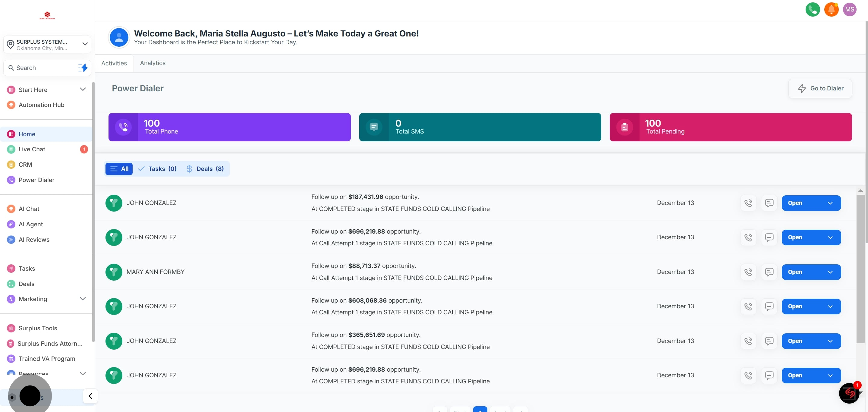Select the All filter
Viewport: 868px width, 412px height.
point(119,169)
